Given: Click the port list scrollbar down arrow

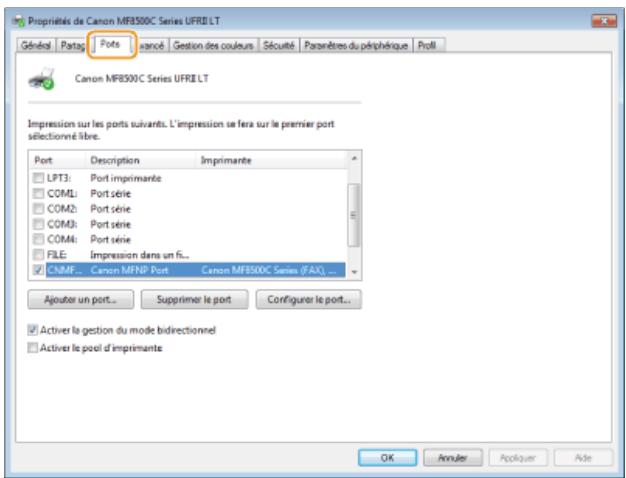Looking at the screenshot, I should click(x=354, y=272).
